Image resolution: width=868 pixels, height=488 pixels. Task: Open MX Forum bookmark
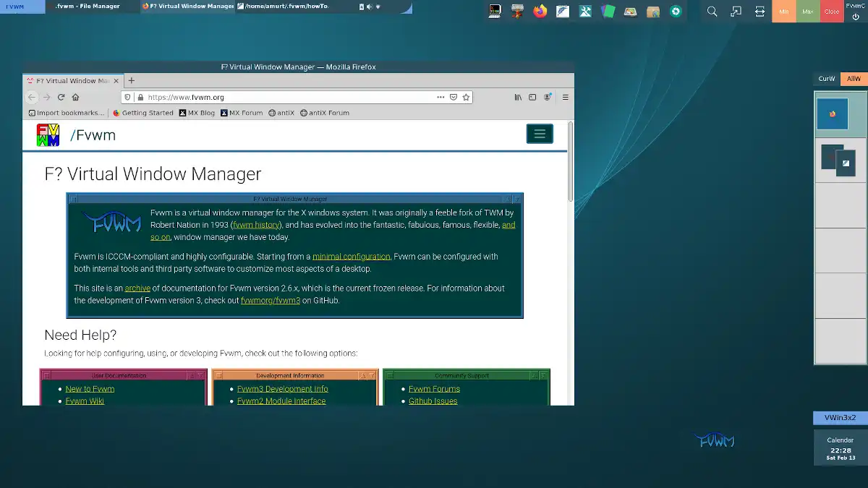[242, 113]
